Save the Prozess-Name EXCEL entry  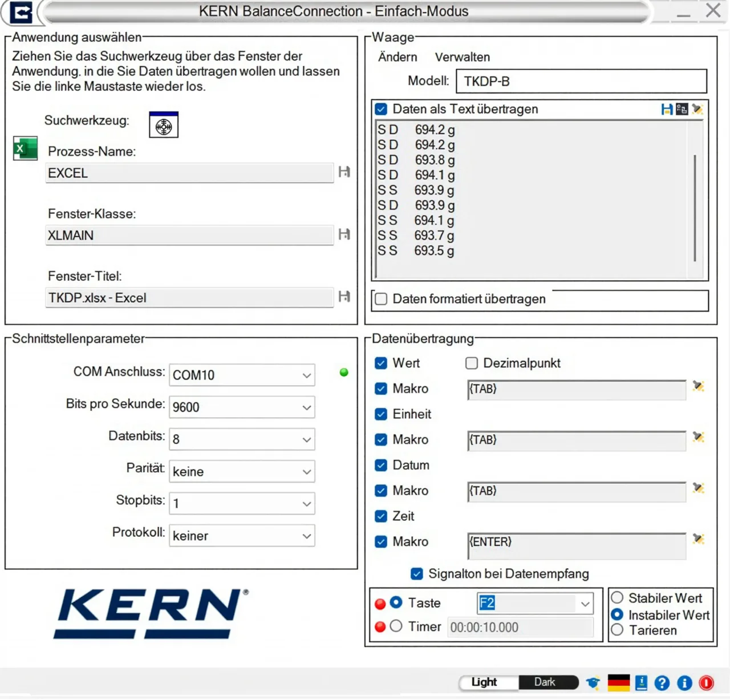pyautogui.click(x=344, y=172)
